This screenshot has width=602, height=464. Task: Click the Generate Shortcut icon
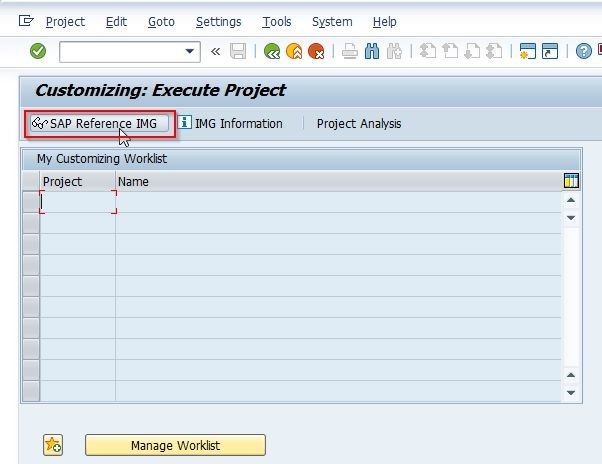click(x=550, y=51)
